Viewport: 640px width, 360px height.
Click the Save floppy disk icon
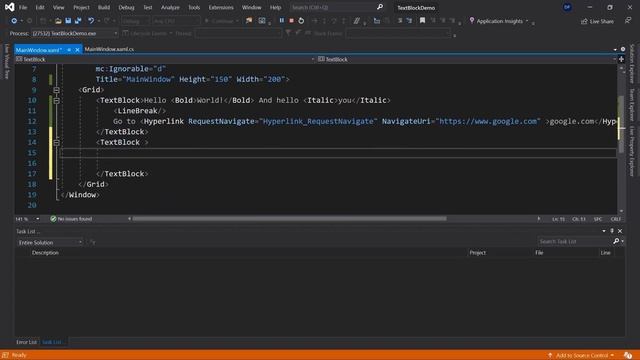68,21
